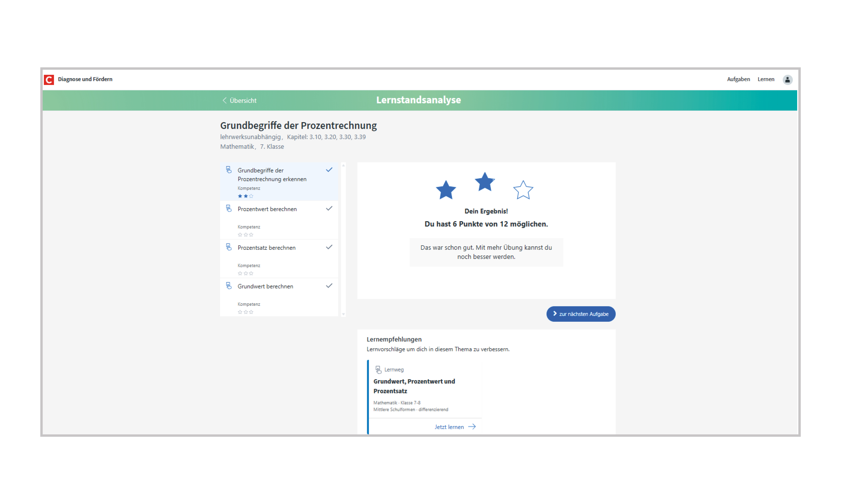Click the icon beside Prozentwert berechnen
The width and height of the screenshot is (841, 504).
[x=229, y=208]
